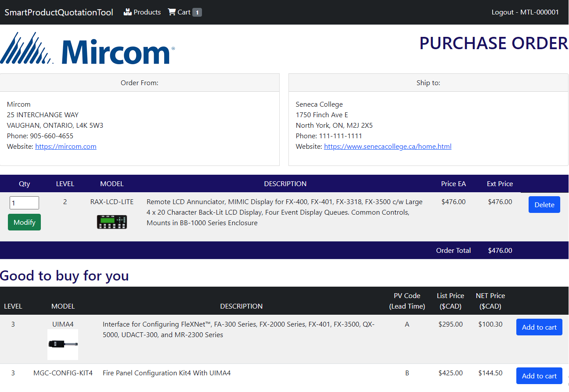Click the cart count badge showing 1

pyautogui.click(x=197, y=12)
